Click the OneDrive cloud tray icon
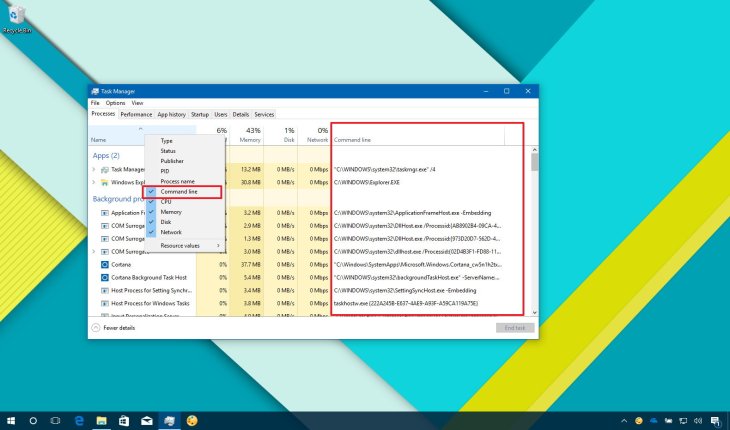 coord(654,421)
